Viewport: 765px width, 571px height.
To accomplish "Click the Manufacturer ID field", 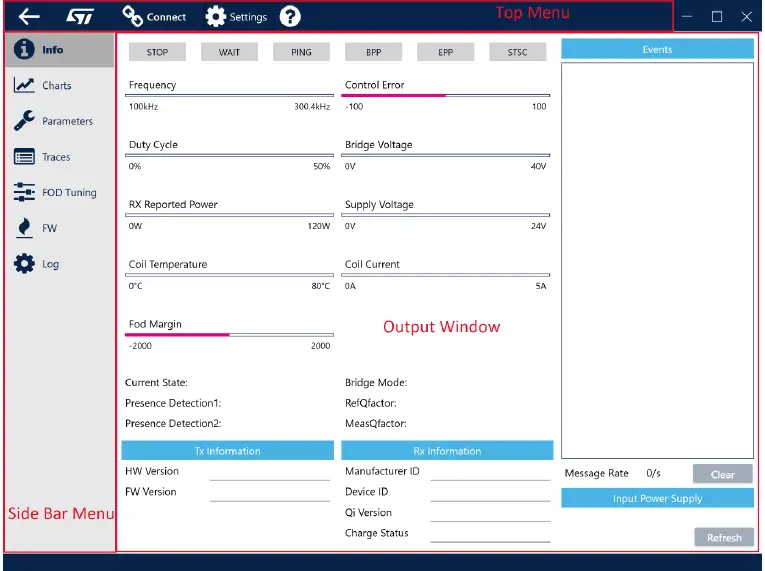I will pos(490,473).
